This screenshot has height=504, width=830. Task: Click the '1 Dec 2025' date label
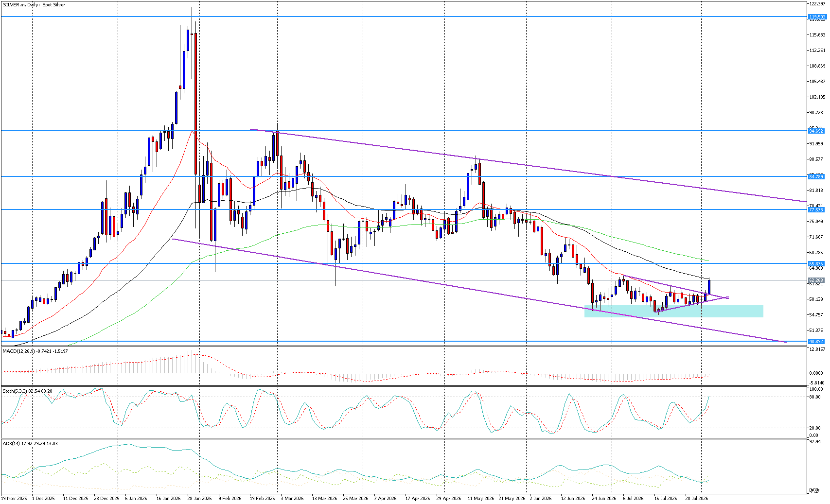coord(43,498)
